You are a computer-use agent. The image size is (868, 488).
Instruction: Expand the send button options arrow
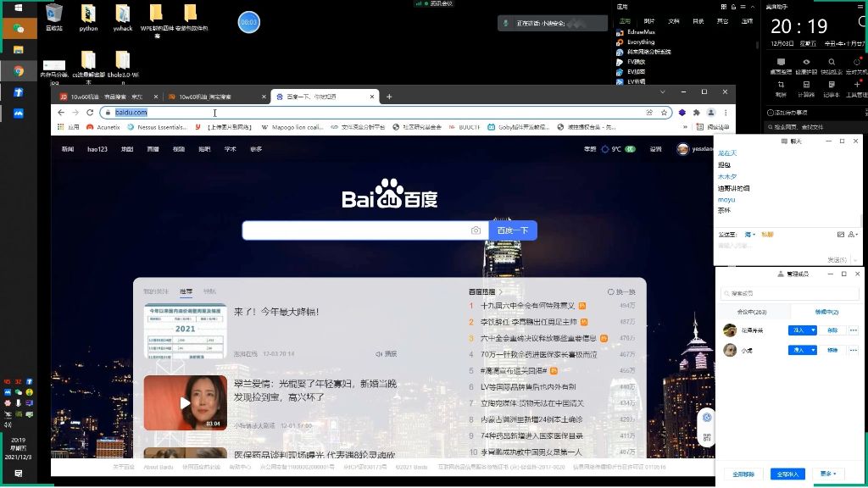click(855, 259)
